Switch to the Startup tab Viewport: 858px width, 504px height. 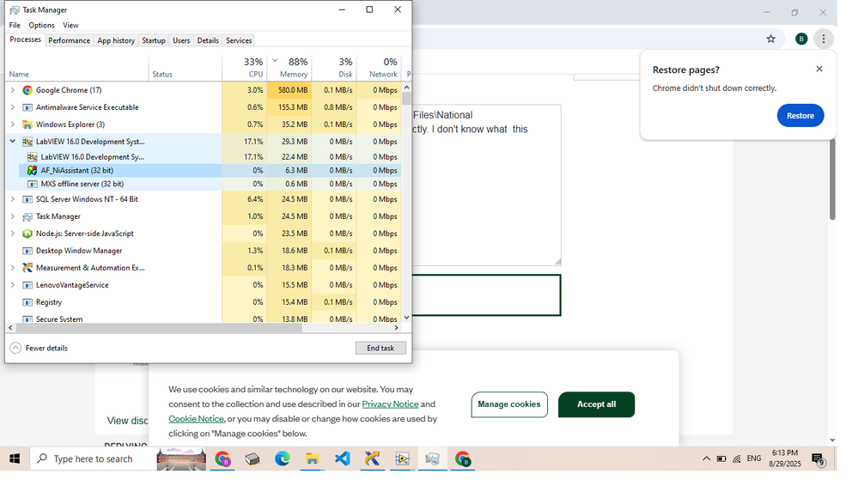pos(154,40)
